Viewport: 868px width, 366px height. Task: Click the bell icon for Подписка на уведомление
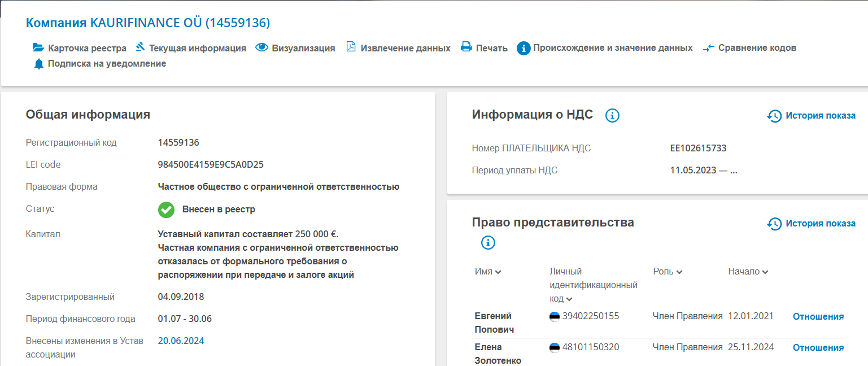pos(38,64)
